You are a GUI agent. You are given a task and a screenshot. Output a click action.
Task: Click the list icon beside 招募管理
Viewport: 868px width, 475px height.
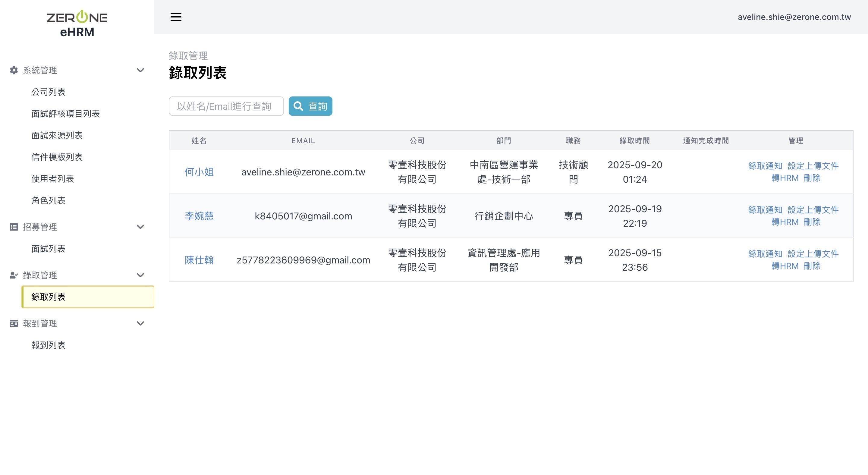(x=14, y=227)
